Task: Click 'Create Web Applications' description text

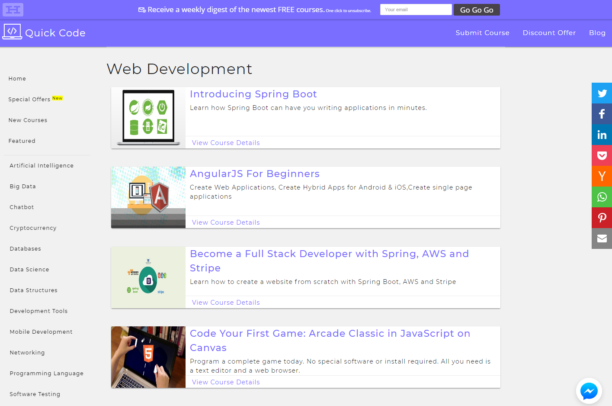Action: (x=331, y=192)
